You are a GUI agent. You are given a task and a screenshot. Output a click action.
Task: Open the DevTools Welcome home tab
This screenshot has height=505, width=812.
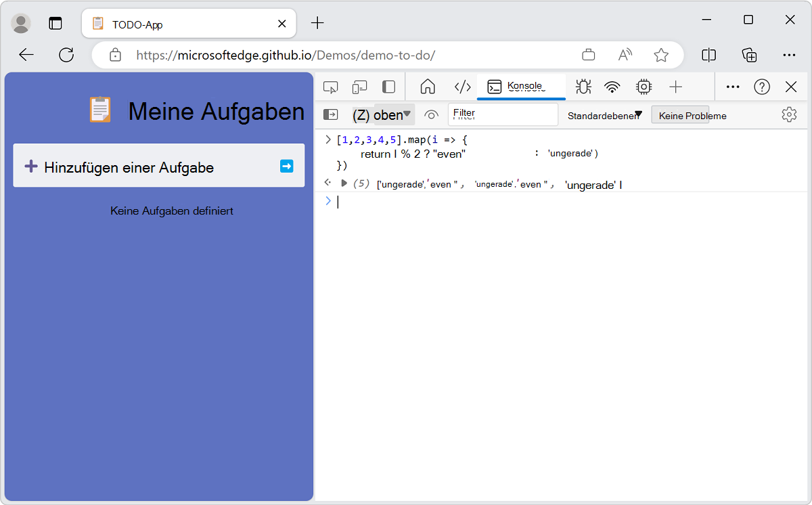(x=427, y=87)
